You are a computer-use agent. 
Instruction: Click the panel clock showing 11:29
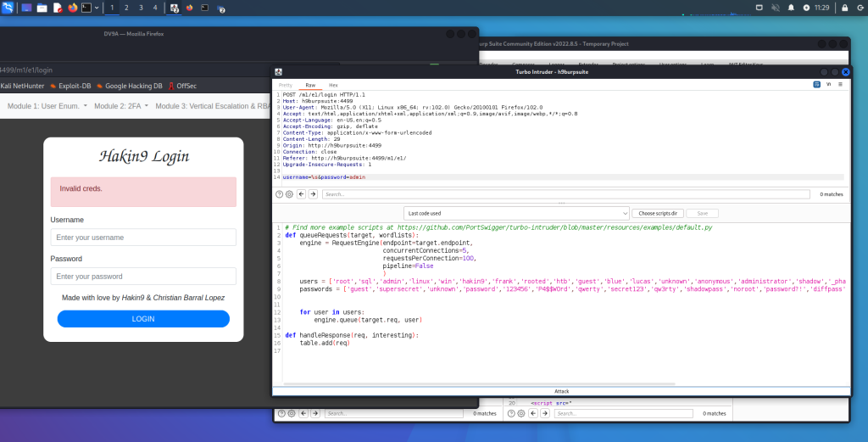821,8
